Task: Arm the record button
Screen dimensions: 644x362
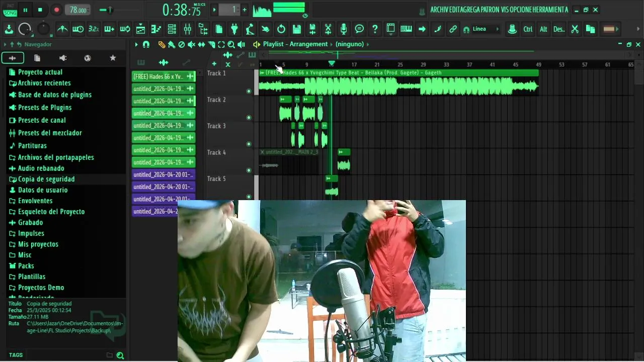Action: (x=56, y=10)
